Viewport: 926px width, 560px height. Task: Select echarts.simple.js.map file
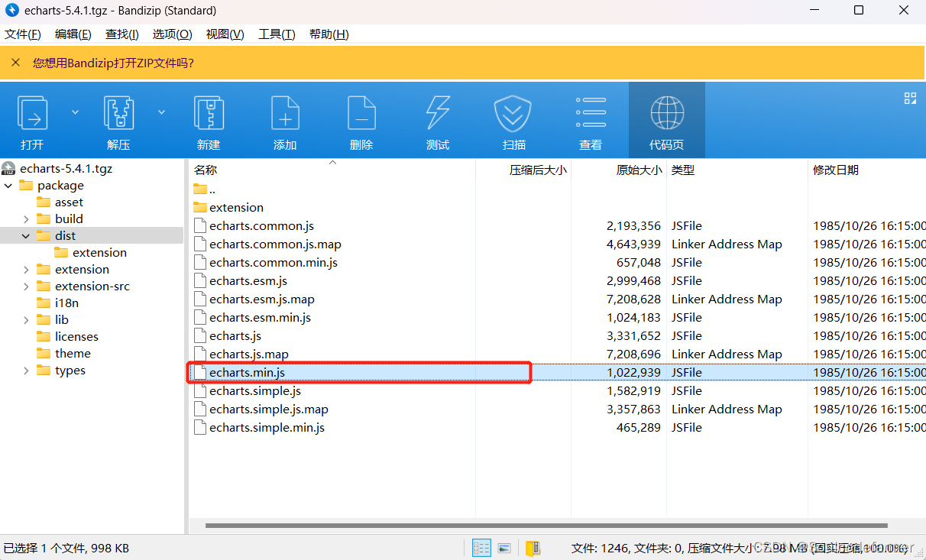coord(261,409)
